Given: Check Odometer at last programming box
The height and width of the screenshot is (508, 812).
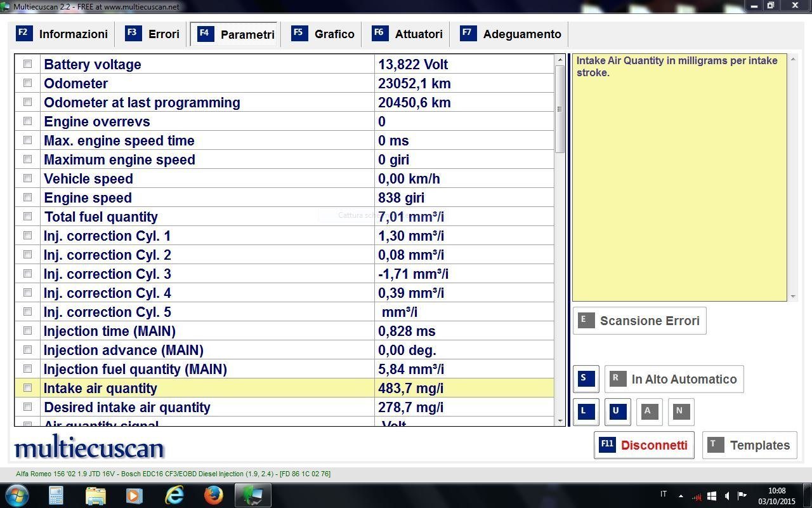Looking at the screenshot, I should pyautogui.click(x=27, y=102).
